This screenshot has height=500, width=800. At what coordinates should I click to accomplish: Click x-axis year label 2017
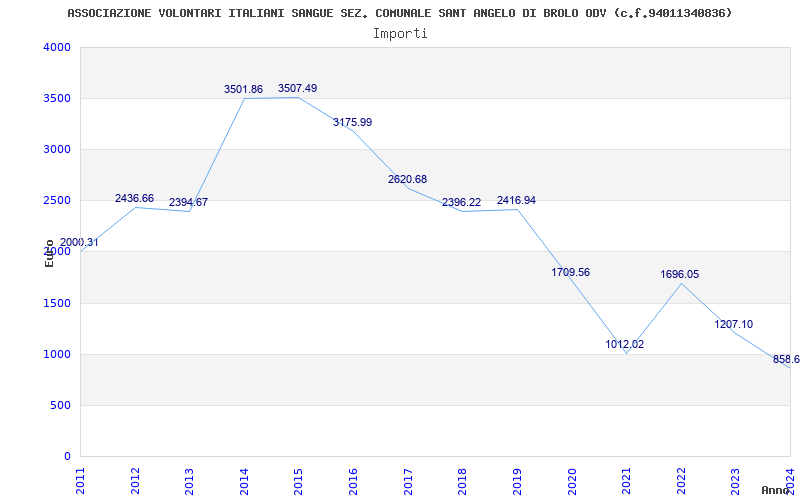tap(408, 481)
